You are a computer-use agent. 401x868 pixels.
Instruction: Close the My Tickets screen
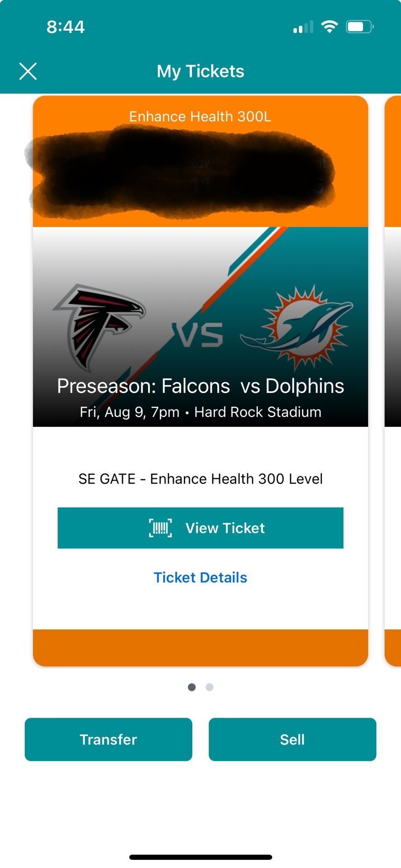(x=28, y=71)
